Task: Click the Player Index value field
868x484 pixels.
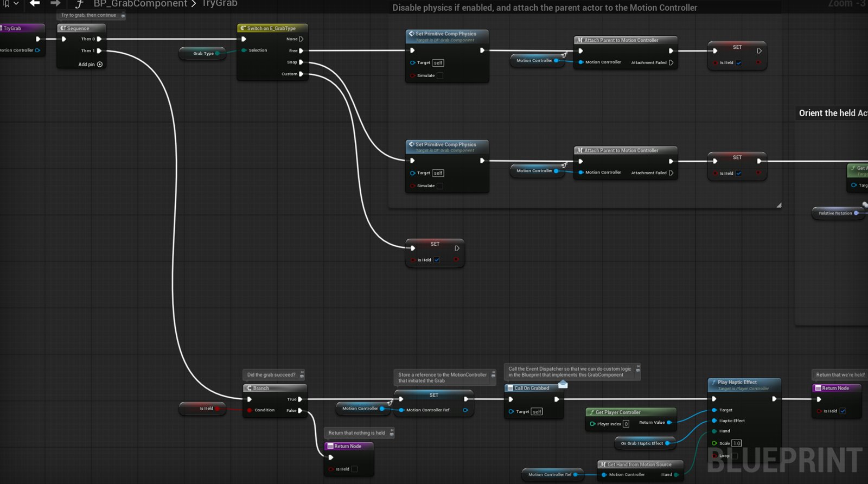Action: click(x=626, y=424)
